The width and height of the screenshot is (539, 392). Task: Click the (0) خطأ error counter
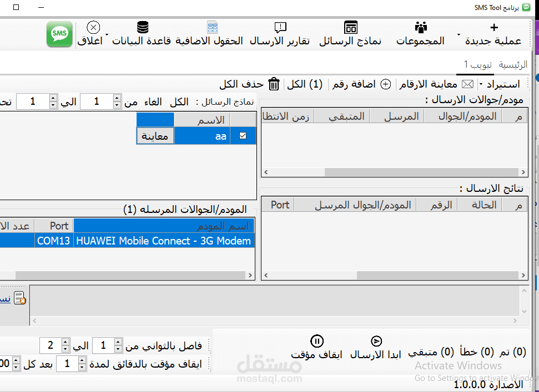pos(477,352)
